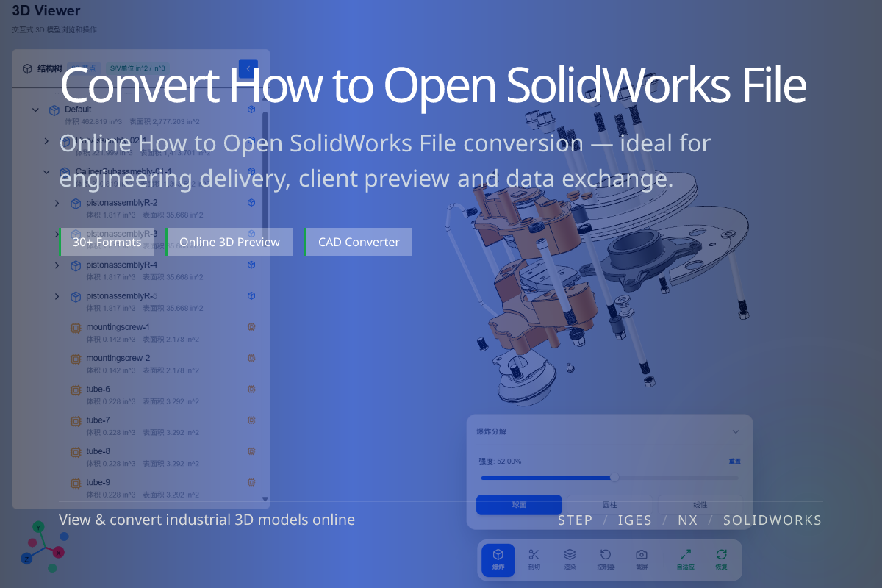Click the orange part icon beside tube-9
This screenshot has width=882, height=588.
[x=75, y=483]
